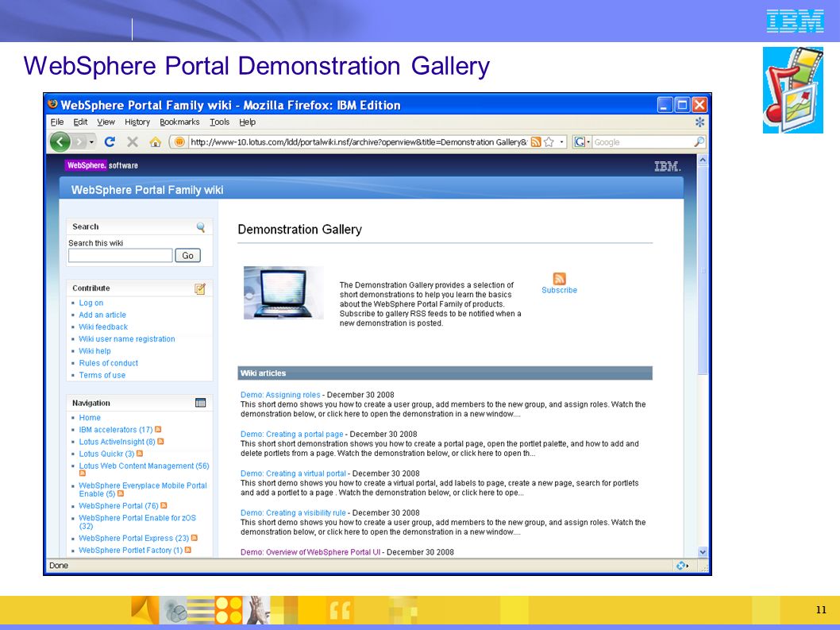Click the Navigation panel icon

pyautogui.click(x=200, y=403)
